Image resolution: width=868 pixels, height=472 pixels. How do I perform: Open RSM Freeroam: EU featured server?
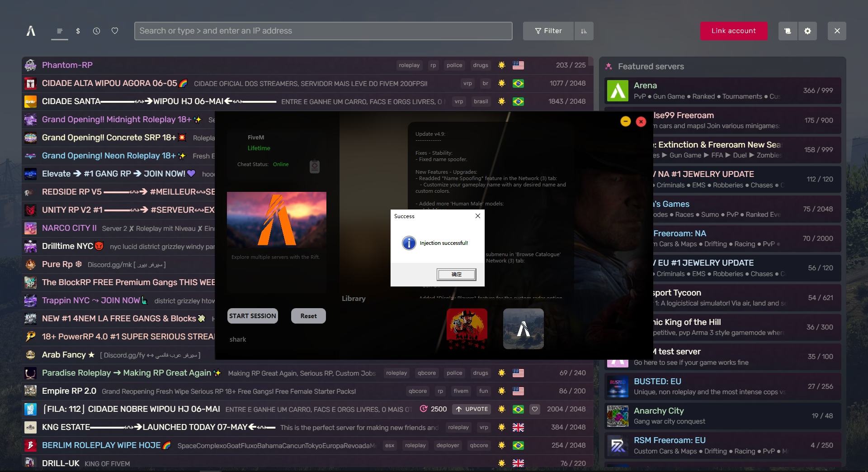722,445
